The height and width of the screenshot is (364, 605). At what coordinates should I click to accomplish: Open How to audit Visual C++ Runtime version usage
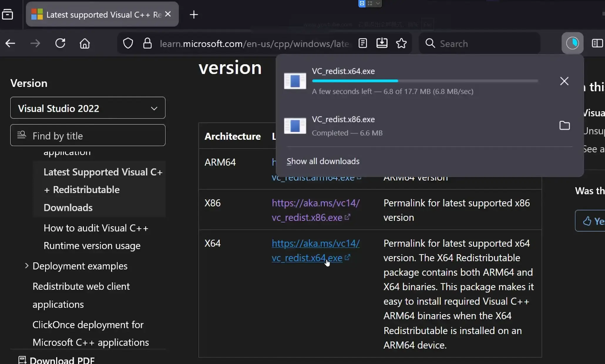[96, 237]
